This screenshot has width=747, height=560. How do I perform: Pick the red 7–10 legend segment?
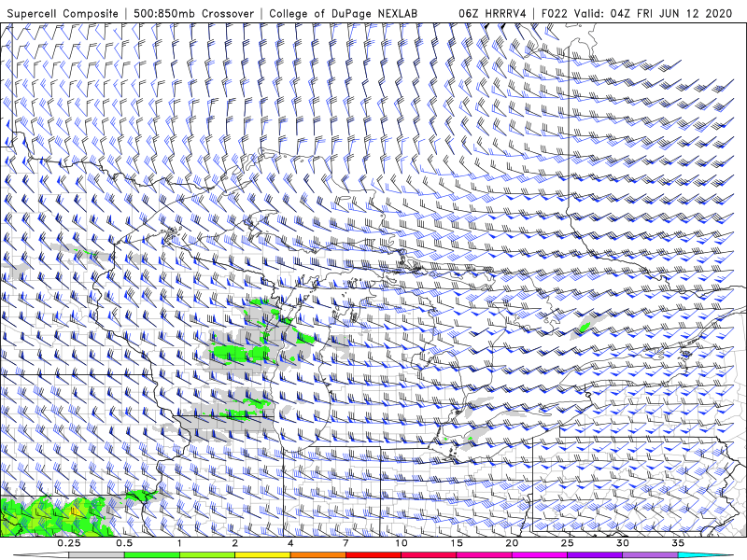point(373,555)
